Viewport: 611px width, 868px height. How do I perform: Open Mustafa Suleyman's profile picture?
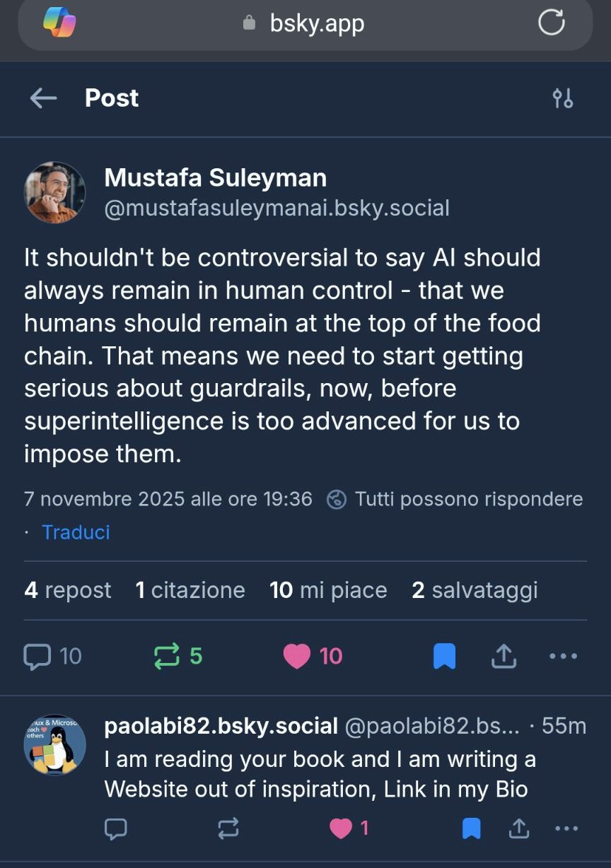pos(54,192)
